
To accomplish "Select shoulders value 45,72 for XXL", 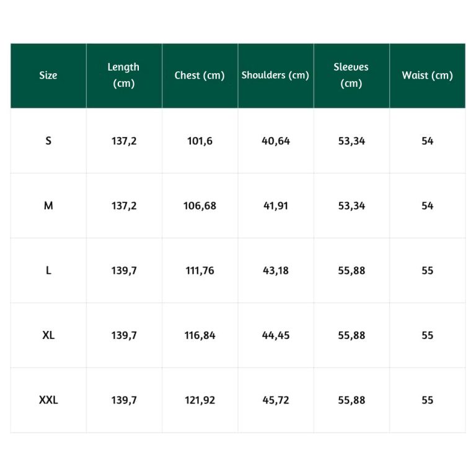I will pos(276,400).
